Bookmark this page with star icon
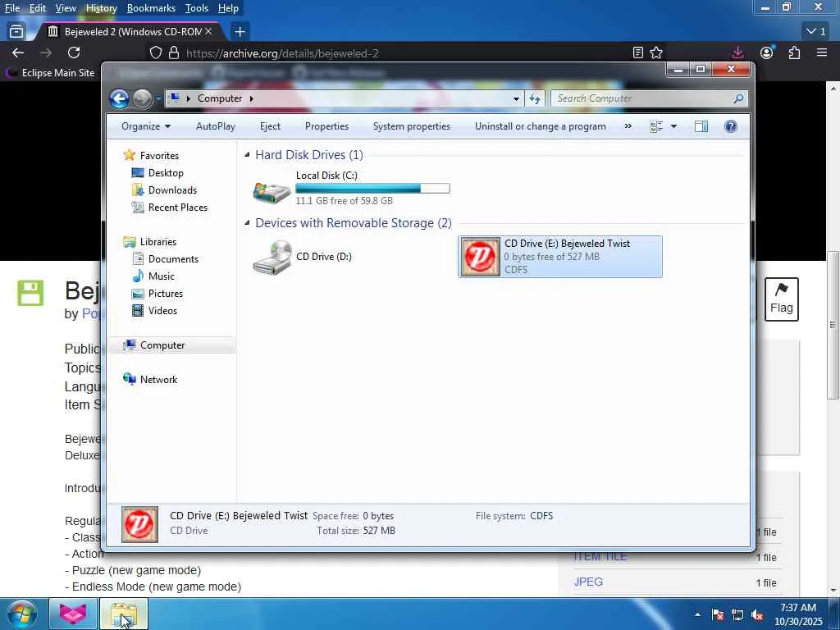 tap(656, 52)
